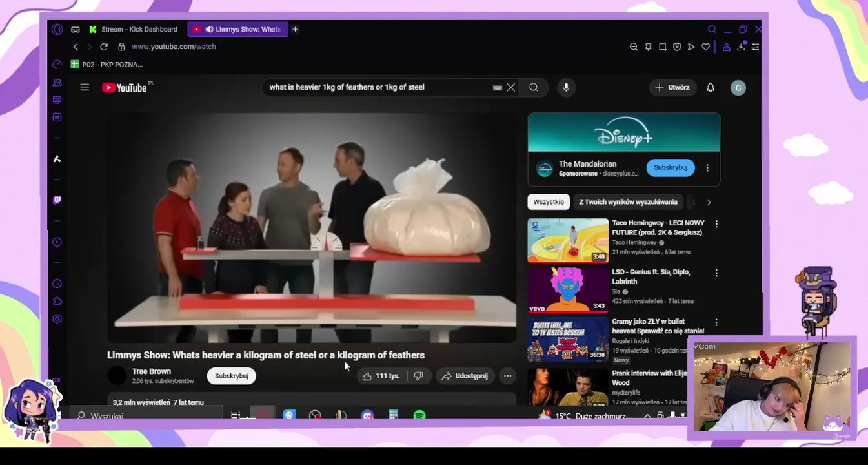Image resolution: width=868 pixels, height=465 pixels.
Task: Open weather widget 15°C Duże zachmurz
Action: 583,415
